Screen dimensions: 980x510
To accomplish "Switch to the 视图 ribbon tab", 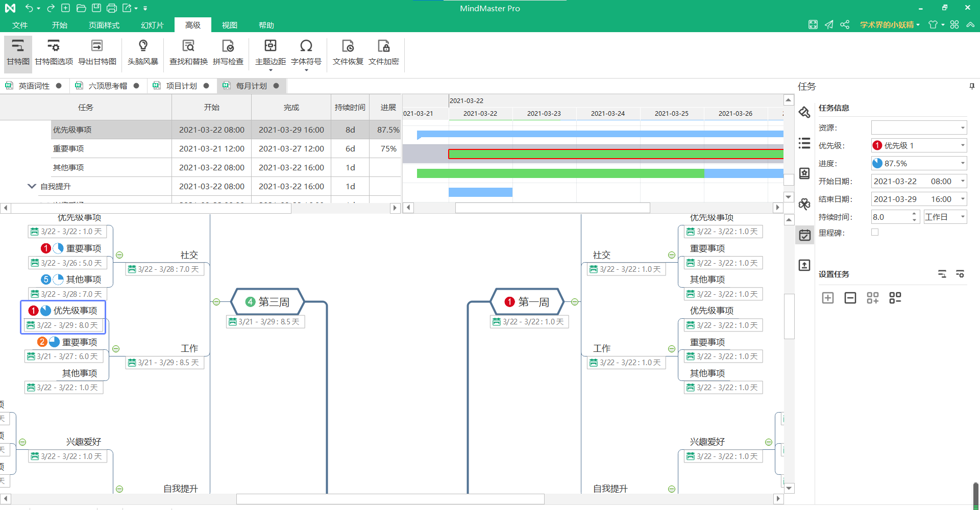I will click(230, 25).
